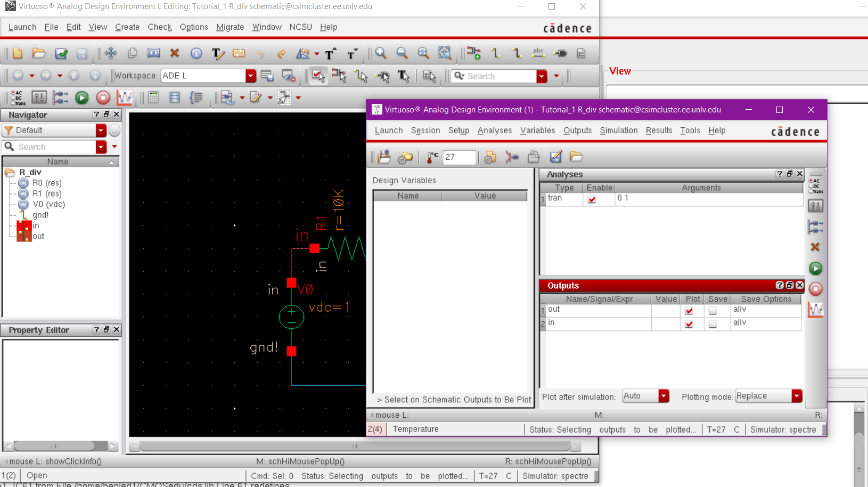Open the Plotting mode Replace dropdown
This screenshot has width=868, height=487.
tap(797, 396)
